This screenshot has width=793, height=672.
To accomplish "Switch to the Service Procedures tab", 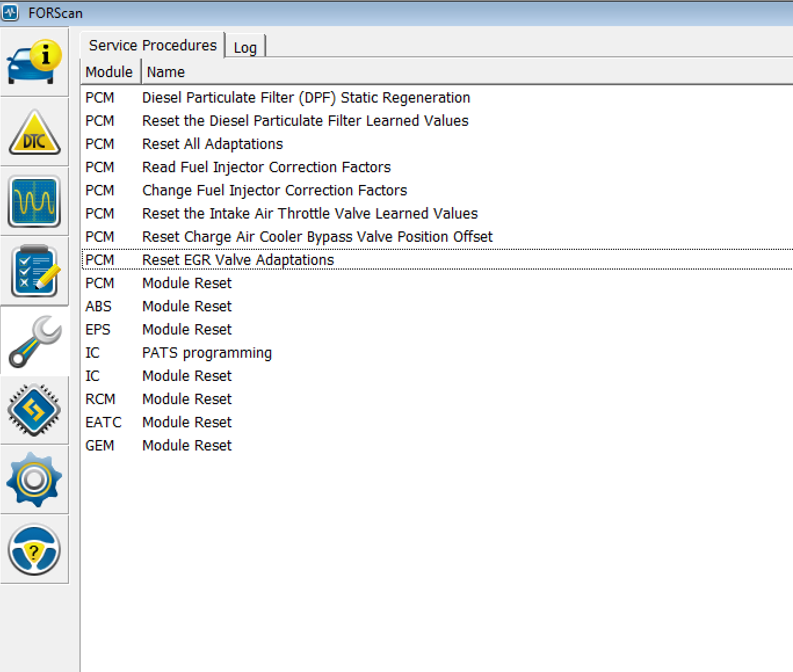I will click(153, 45).
